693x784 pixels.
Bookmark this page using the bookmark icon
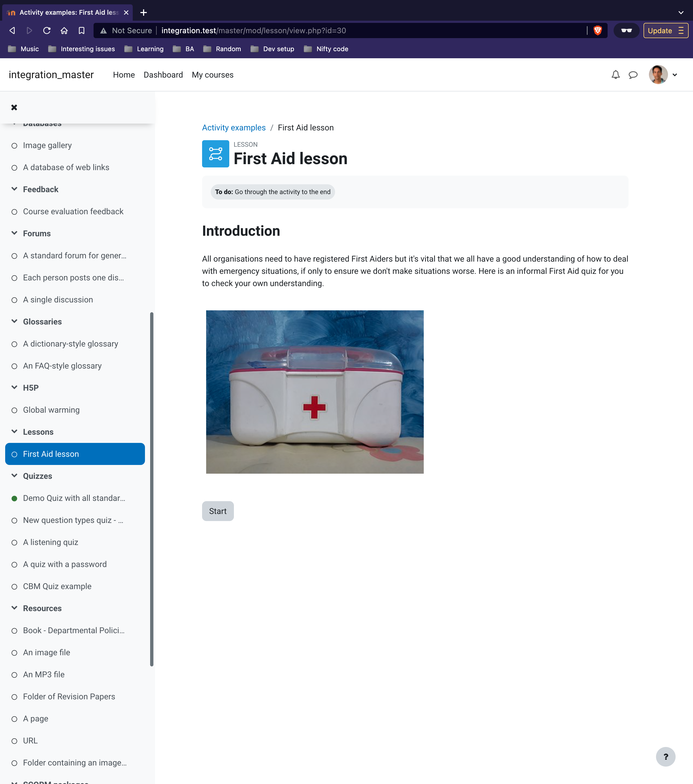(81, 30)
